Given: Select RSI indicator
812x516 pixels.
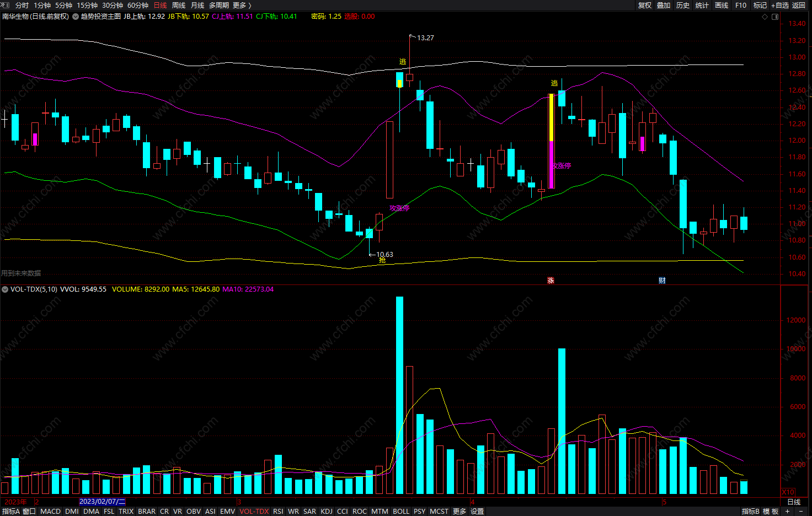Looking at the screenshot, I should (278, 512).
